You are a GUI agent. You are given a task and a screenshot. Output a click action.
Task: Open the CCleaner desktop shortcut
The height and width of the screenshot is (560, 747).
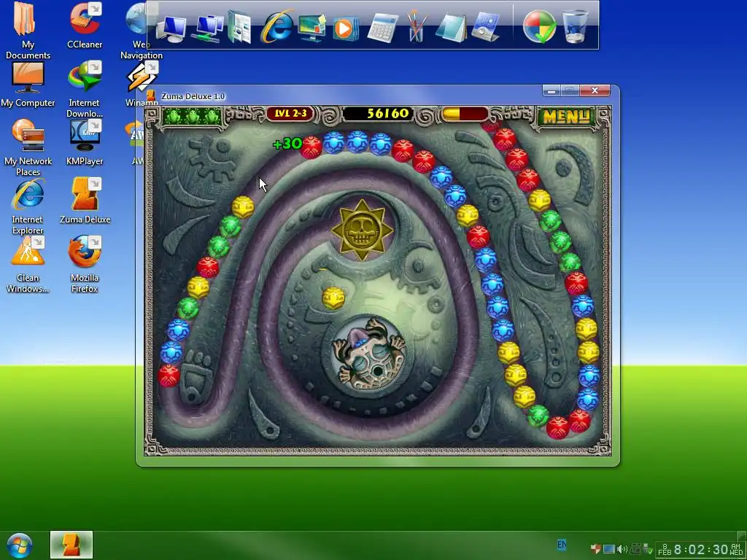[x=85, y=26]
